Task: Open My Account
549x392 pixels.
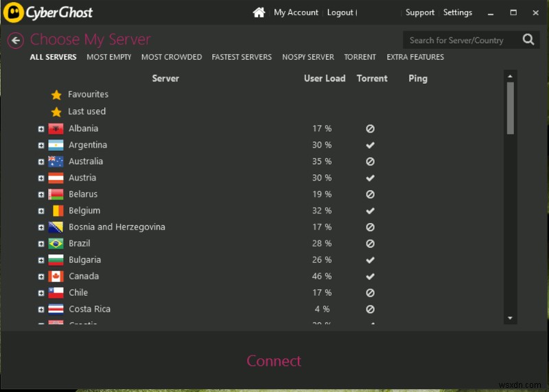Action: (x=296, y=12)
